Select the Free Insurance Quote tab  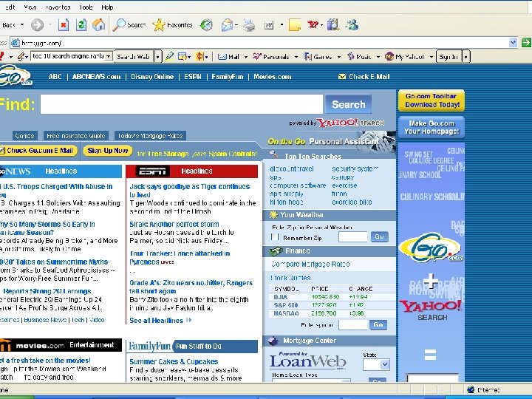point(76,136)
